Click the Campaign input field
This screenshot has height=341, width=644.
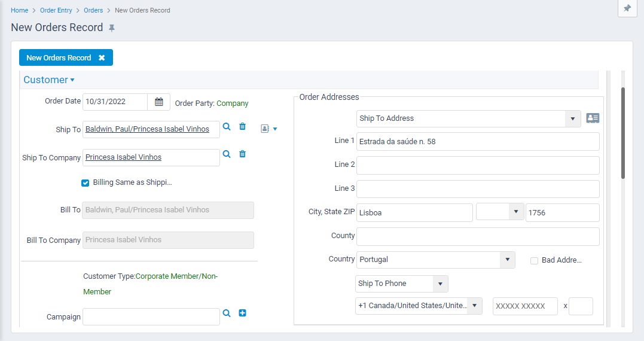tap(151, 316)
